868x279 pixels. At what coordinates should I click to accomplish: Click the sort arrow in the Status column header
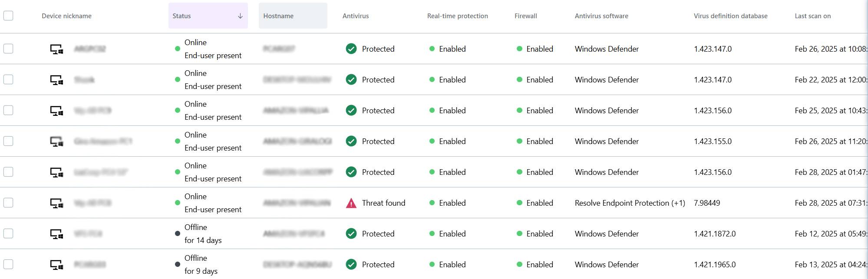[240, 16]
